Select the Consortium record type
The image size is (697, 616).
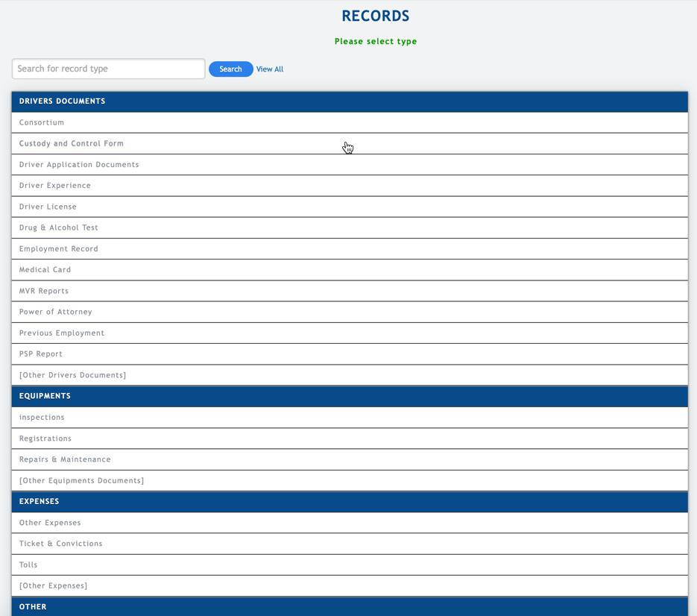[x=42, y=122]
